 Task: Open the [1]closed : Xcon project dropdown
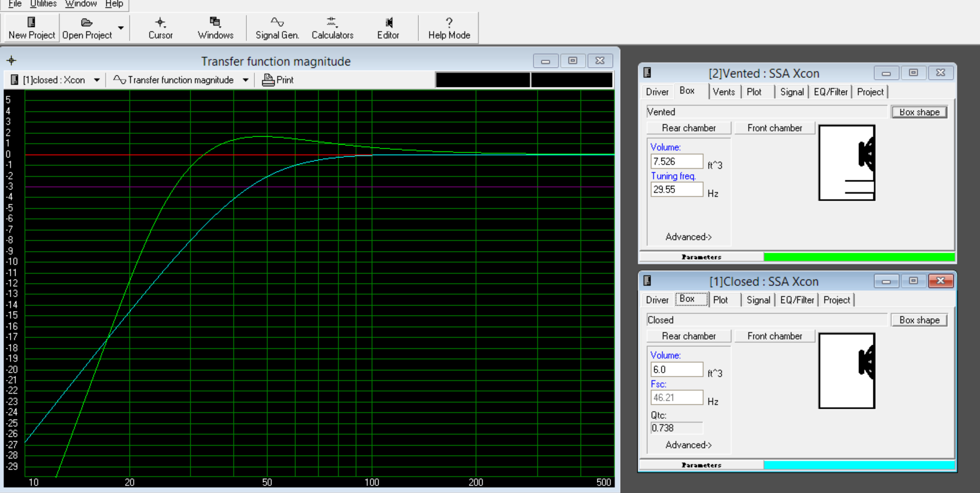click(x=97, y=80)
